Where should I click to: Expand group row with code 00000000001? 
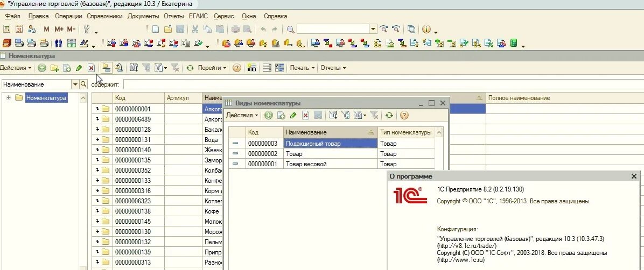pyautogui.click(x=98, y=109)
